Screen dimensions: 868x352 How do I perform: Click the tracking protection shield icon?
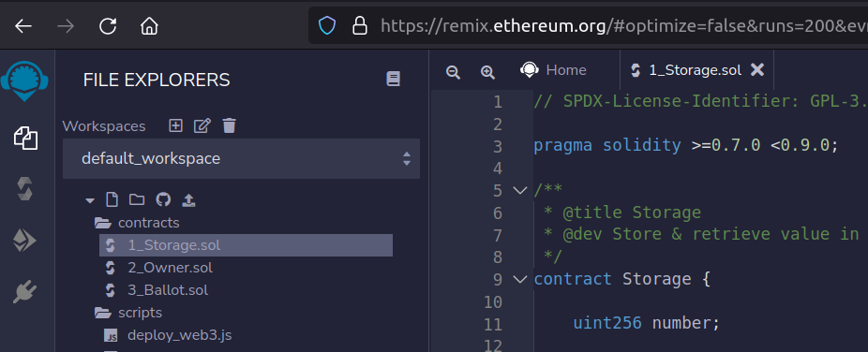pos(327,25)
